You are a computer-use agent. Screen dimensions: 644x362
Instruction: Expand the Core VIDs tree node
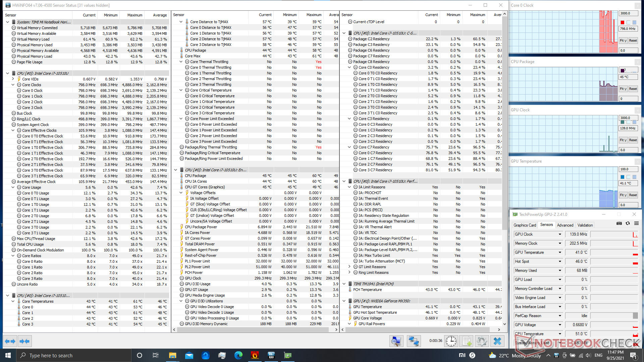click(13, 79)
